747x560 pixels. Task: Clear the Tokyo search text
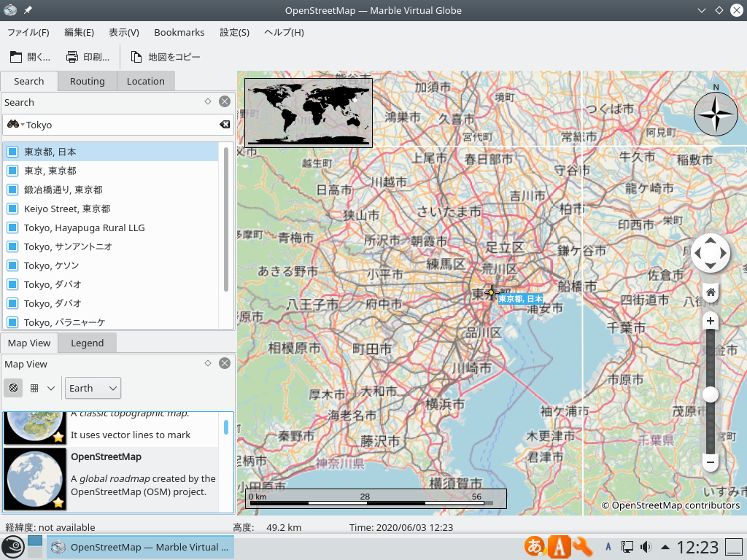click(x=225, y=124)
